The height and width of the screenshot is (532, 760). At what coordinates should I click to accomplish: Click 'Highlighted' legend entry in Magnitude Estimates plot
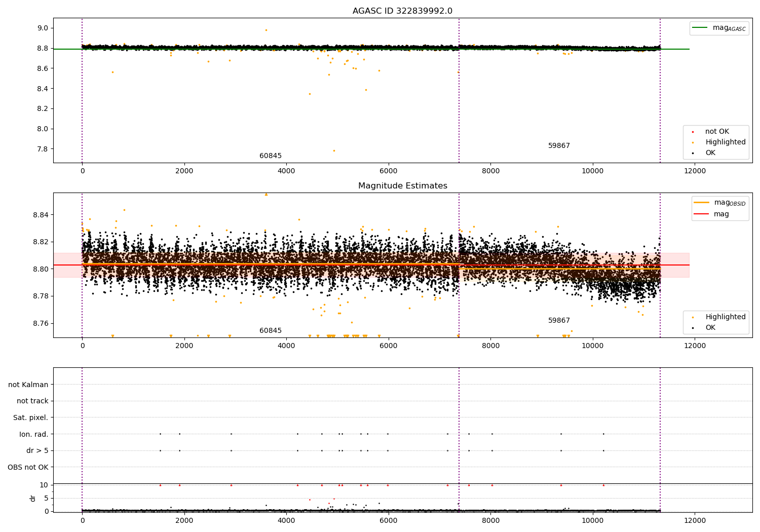[x=725, y=317]
